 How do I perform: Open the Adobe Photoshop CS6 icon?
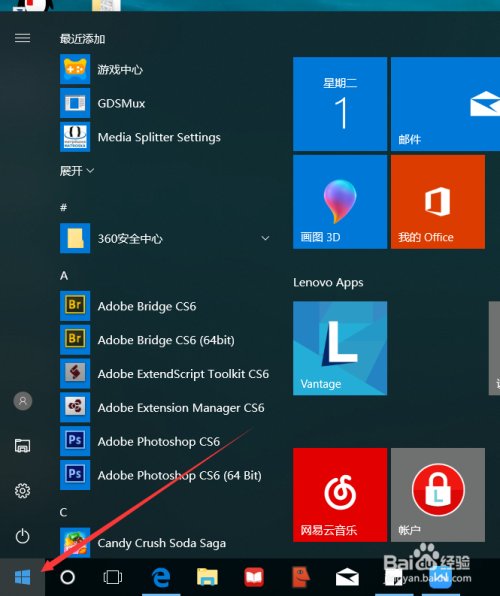pos(75,441)
